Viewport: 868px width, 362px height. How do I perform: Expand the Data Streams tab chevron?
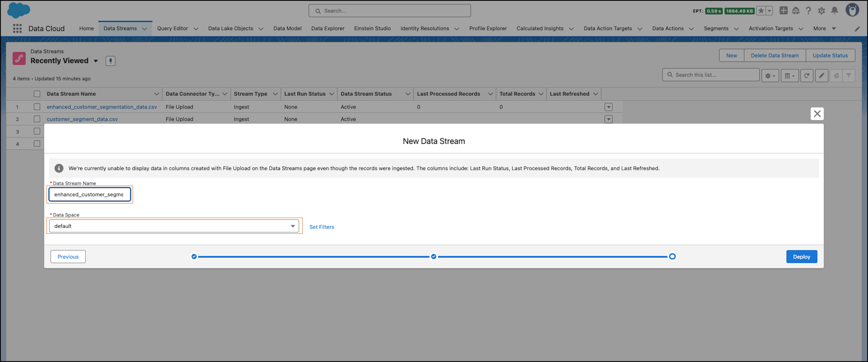click(145, 29)
